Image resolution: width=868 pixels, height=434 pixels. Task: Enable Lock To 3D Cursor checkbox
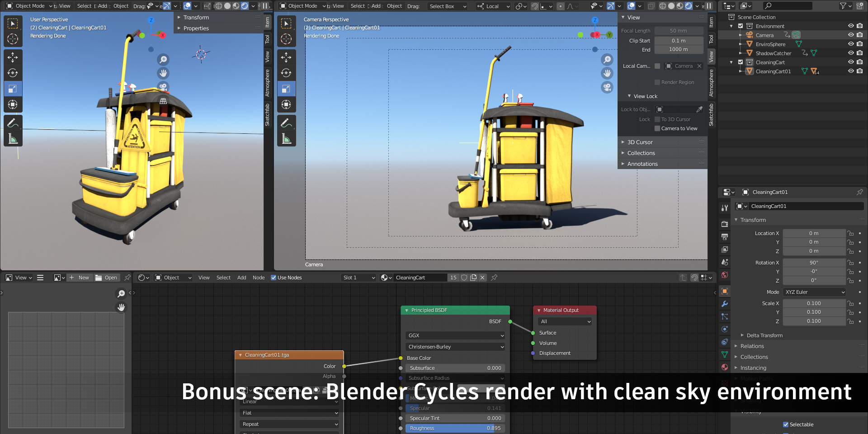[657, 119]
